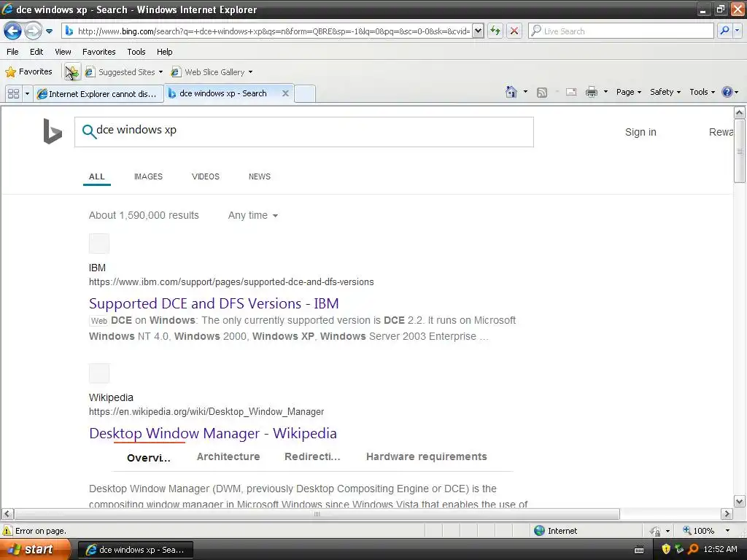Click the address bar URL field
The height and width of the screenshot is (560, 747).
[x=267, y=31]
